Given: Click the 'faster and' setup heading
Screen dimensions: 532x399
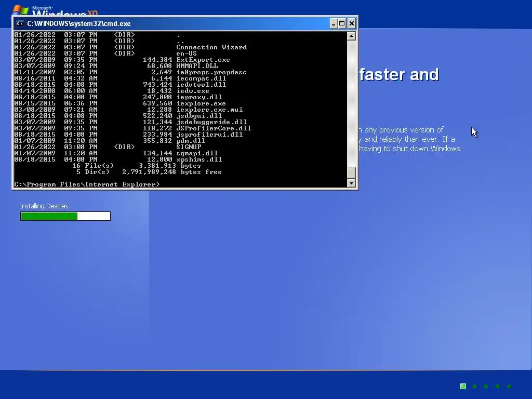Looking at the screenshot, I should (399, 75).
